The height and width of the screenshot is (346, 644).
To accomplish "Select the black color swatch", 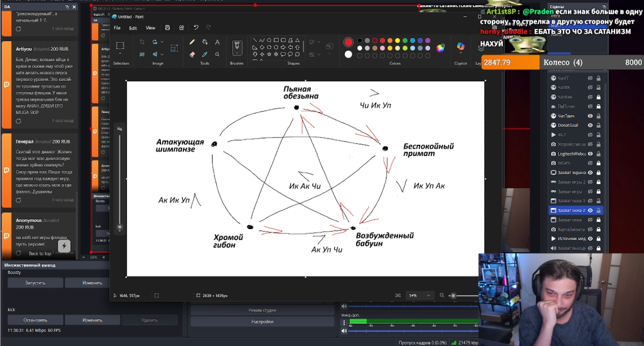I will tap(360, 41).
